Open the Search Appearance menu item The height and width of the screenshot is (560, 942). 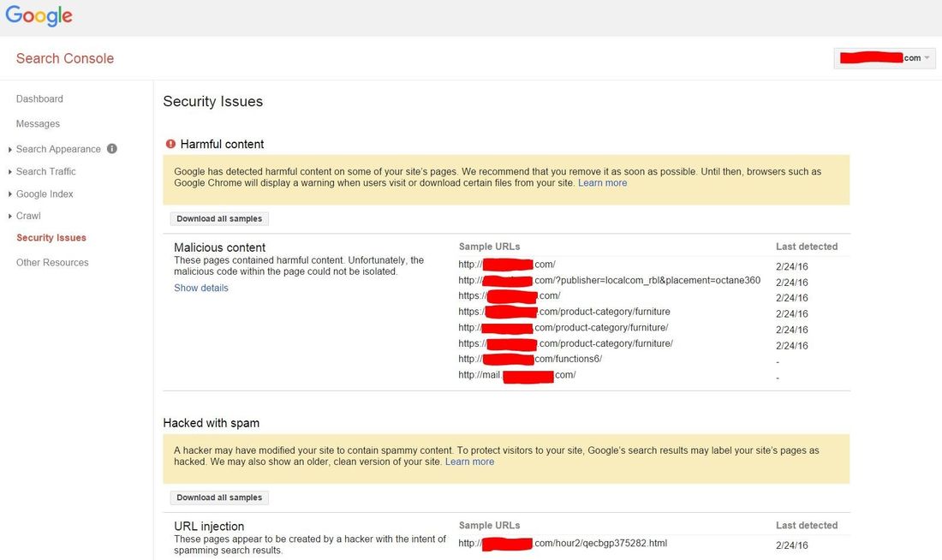tap(58, 149)
